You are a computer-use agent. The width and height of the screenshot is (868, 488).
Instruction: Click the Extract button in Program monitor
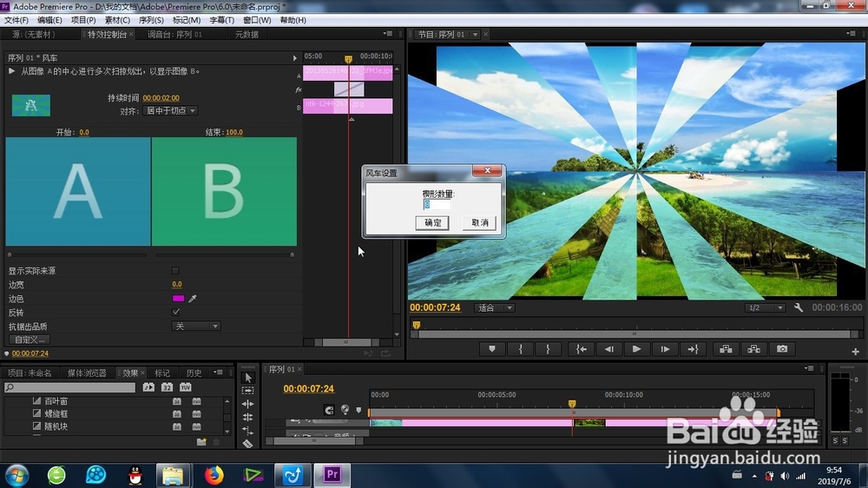(x=754, y=349)
